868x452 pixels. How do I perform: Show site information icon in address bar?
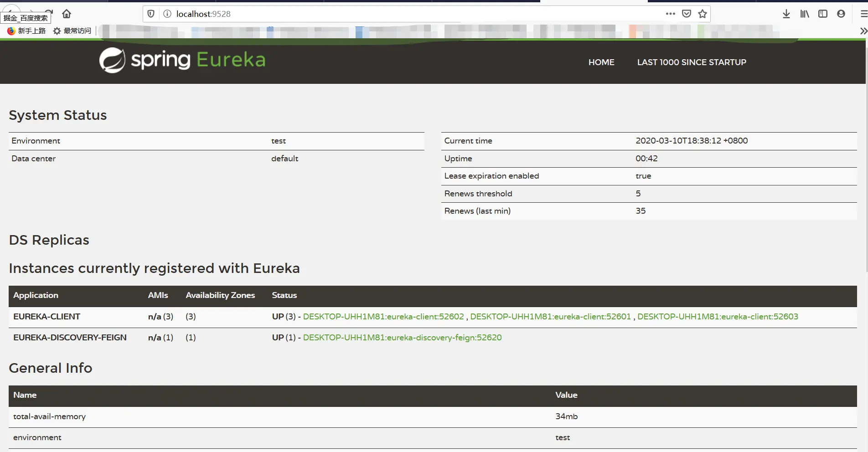pos(167,14)
